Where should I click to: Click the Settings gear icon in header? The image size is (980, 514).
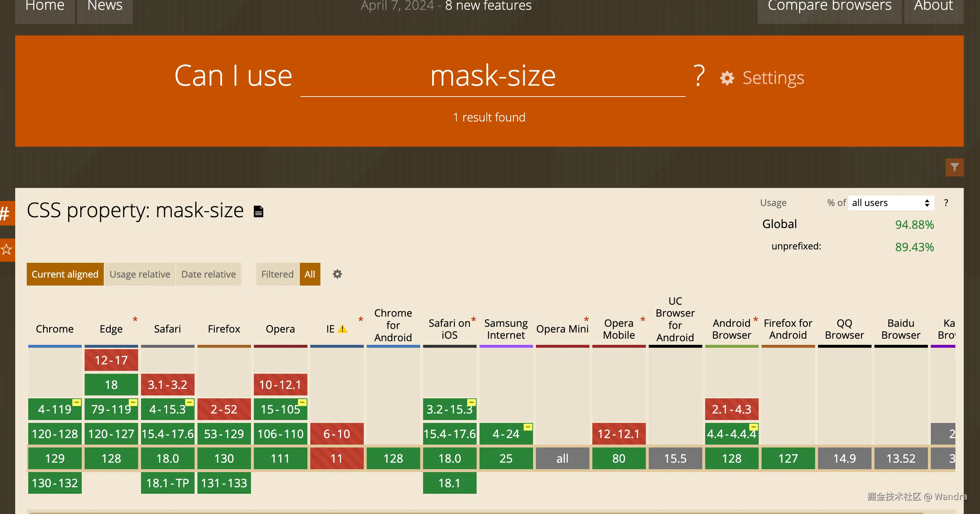pos(727,78)
